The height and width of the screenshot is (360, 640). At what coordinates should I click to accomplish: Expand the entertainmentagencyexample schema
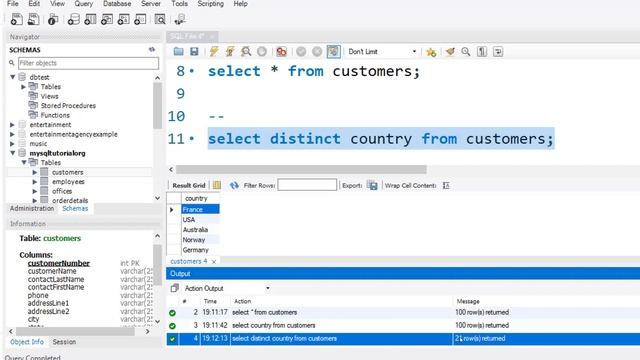coord(12,134)
